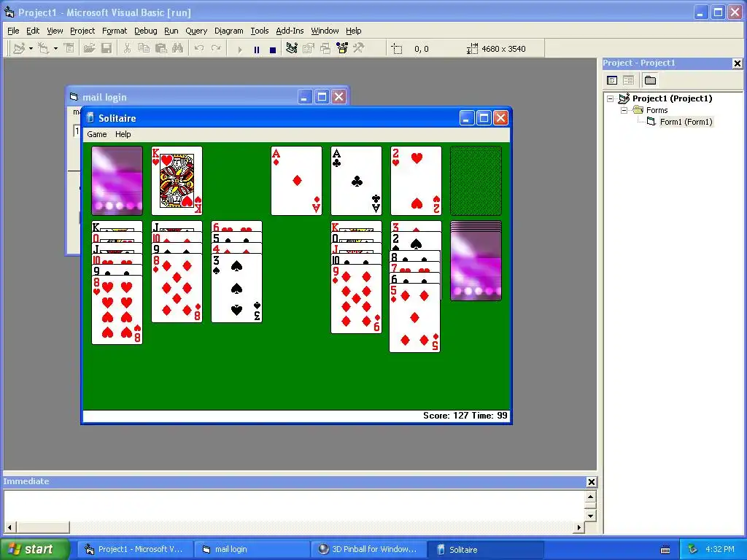The height and width of the screenshot is (560, 747).
Task: Open the Menu Editor from the toolbar
Action: tap(69, 49)
